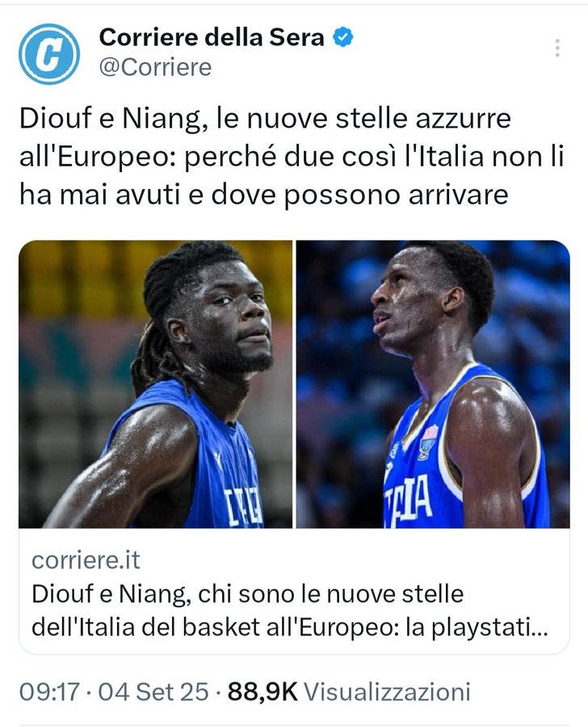Click the 09:17 · 04 Set 25 timestamp
The height and width of the screenshot is (727, 588).
(x=114, y=691)
